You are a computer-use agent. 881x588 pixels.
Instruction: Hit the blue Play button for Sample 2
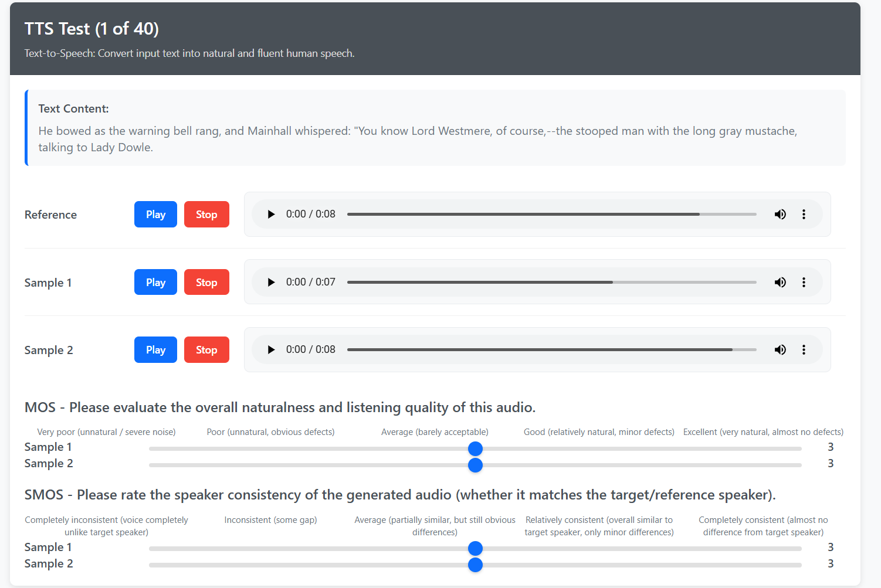coord(155,350)
